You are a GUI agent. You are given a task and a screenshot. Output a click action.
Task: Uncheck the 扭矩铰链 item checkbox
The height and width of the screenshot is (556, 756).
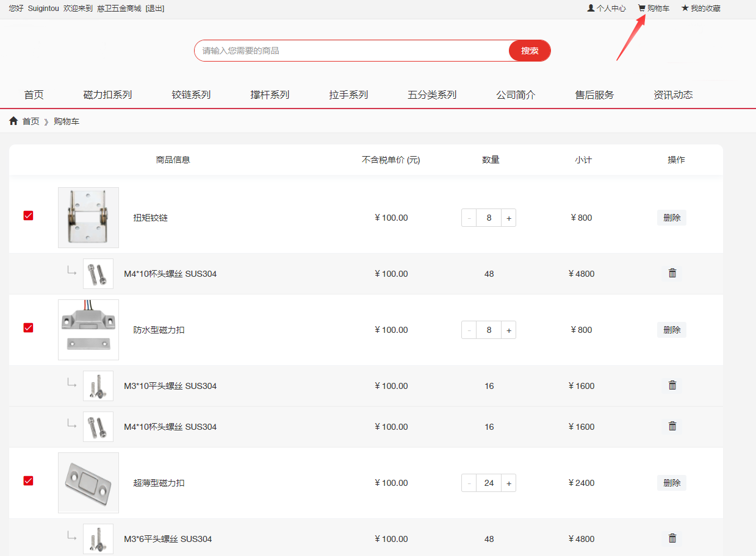tap(28, 216)
